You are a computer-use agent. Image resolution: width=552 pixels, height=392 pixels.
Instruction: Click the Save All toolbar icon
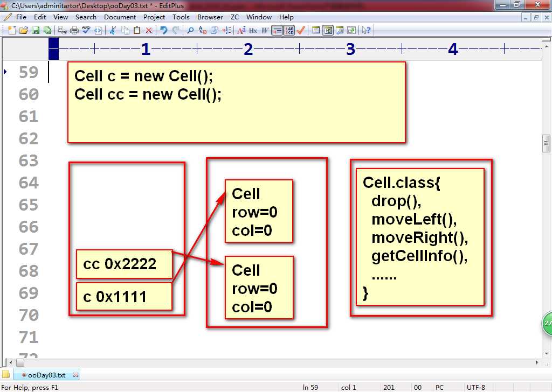47,31
